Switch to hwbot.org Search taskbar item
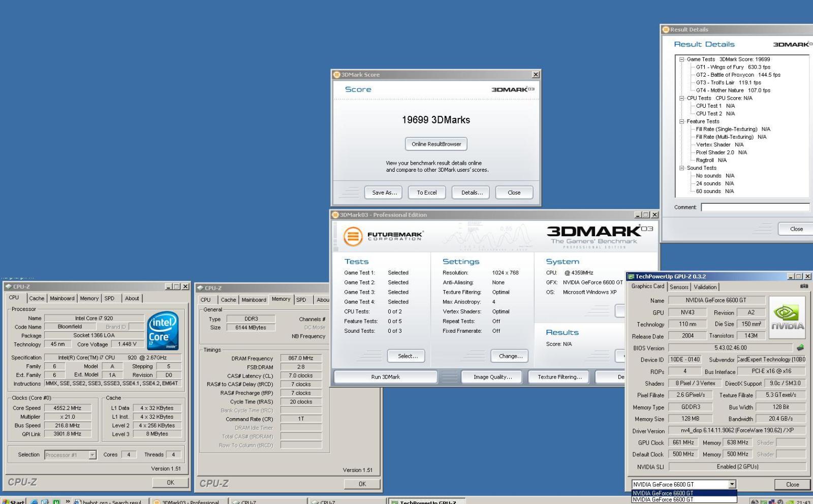The width and height of the screenshot is (813, 504). tap(111, 501)
